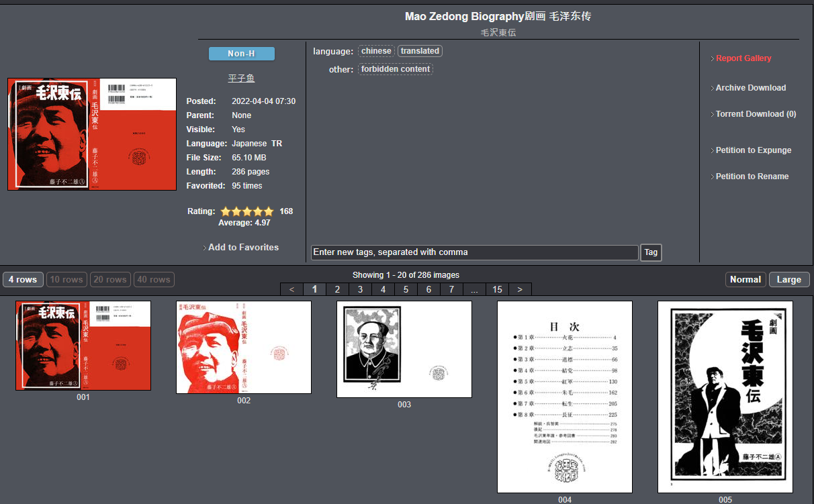Open thumbnail 002 red portrait page

pos(244,347)
